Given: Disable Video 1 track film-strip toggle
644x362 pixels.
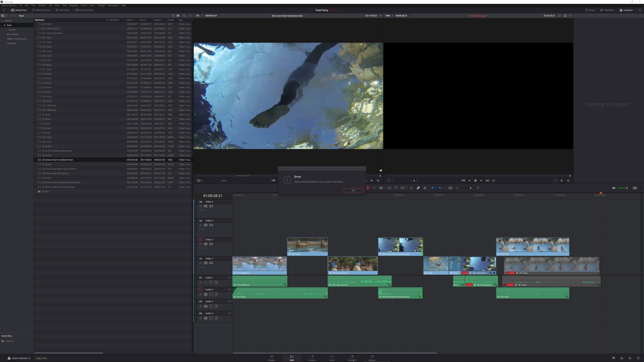Looking at the screenshot, I should point(211,263).
